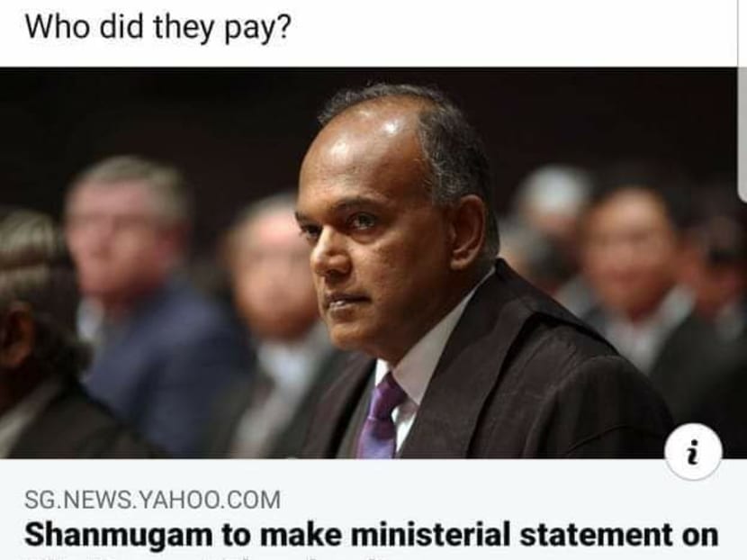Open the link info 'i' icon
Viewport: 747px width, 560px height.
coord(693,452)
